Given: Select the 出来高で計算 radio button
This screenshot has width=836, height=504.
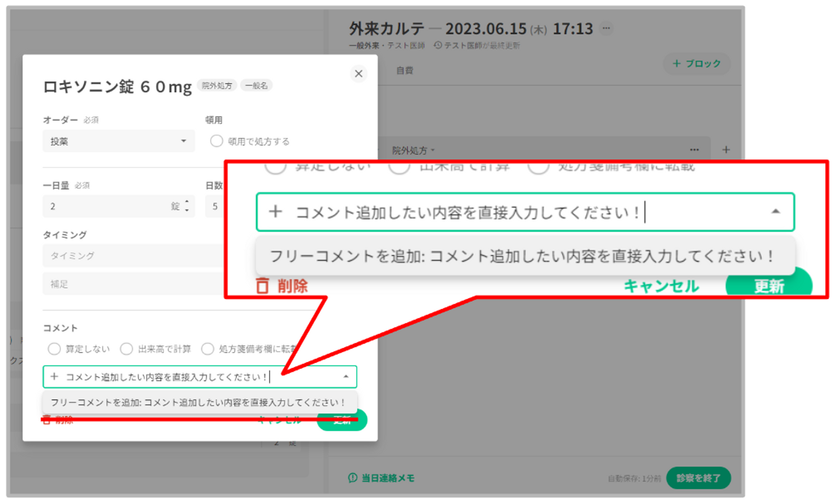Looking at the screenshot, I should [x=126, y=349].
